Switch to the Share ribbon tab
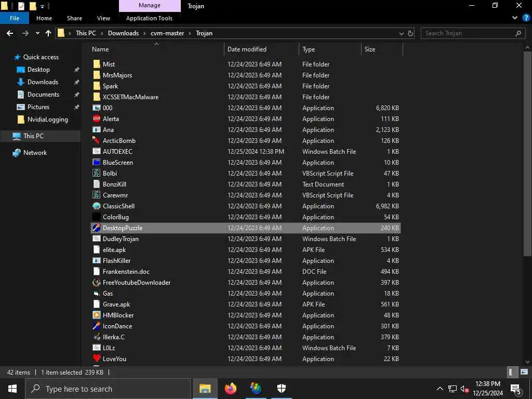The width and height of the screenshot is (532, 399). coord(74,18)
